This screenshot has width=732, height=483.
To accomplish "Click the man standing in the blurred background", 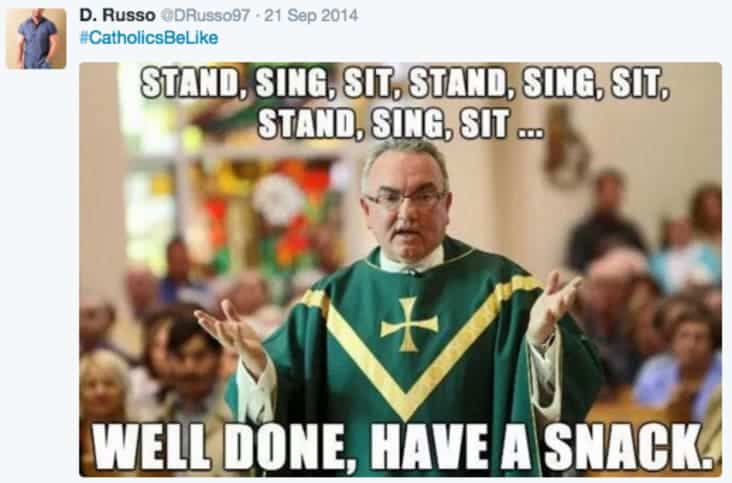I will [x=607, y=219].
